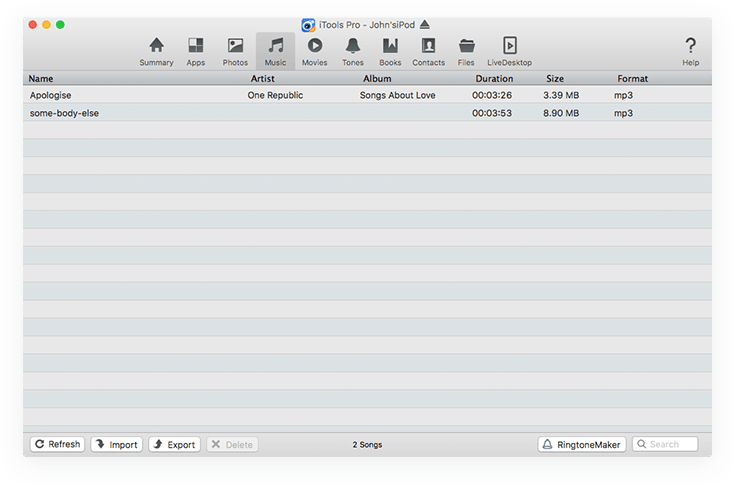Open RingtoneMaker
The width and height of the screenshot is (735, 486).
pyautogui.click(x=582, y=444)
